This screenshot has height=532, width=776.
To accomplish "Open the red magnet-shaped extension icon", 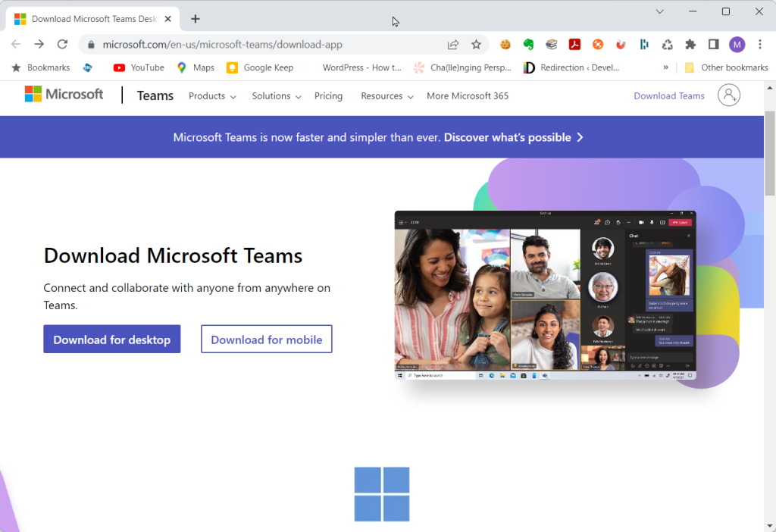I will coord(621,45).
